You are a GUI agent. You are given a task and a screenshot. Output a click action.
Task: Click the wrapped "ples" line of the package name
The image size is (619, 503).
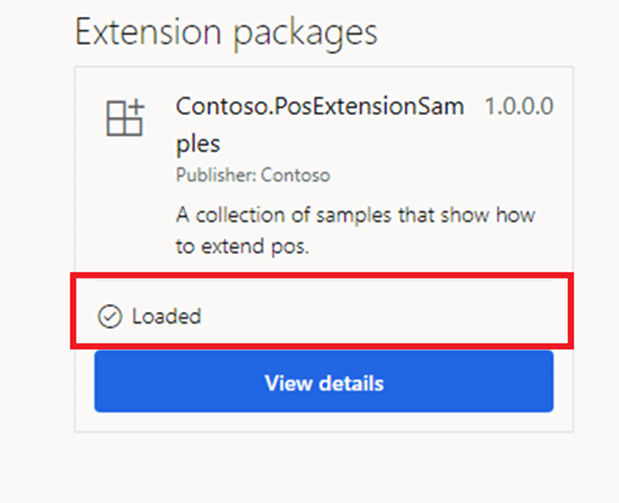click(x=198, y=143)
